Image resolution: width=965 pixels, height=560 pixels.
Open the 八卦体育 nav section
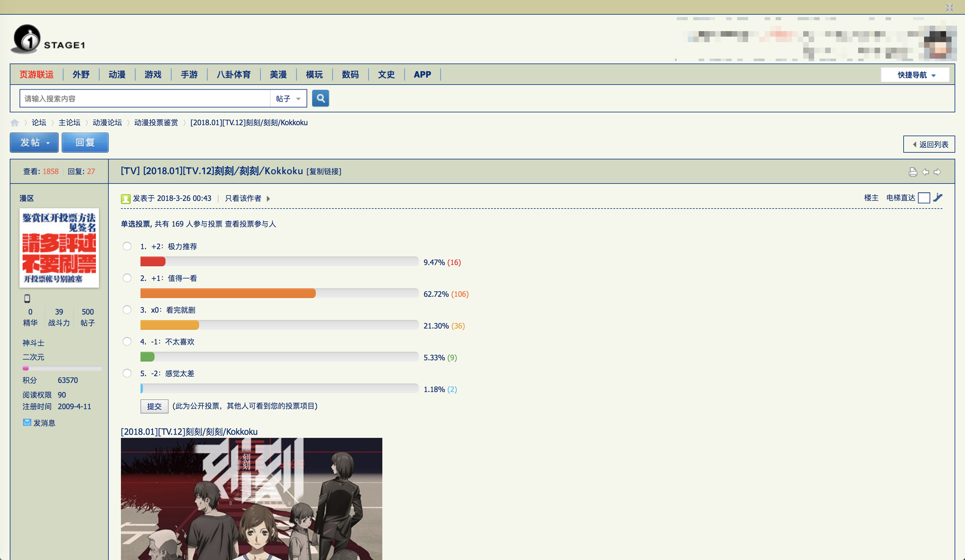tap(234, 74)
